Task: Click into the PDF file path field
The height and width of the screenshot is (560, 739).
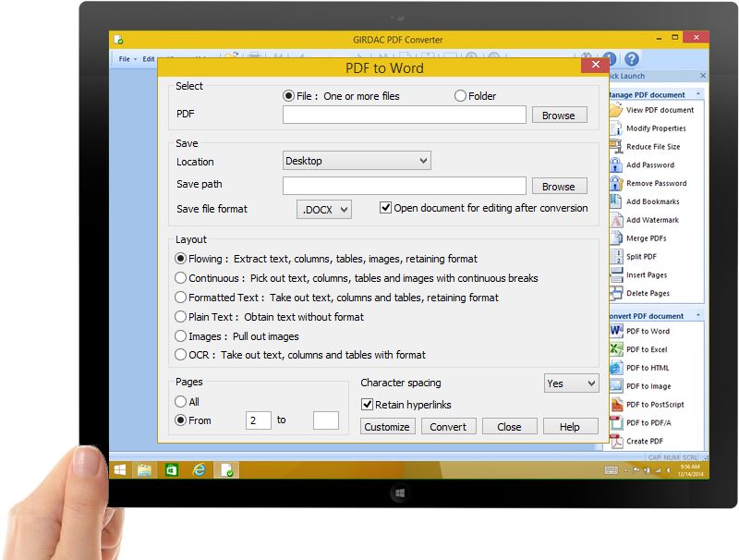Action: 405,115
